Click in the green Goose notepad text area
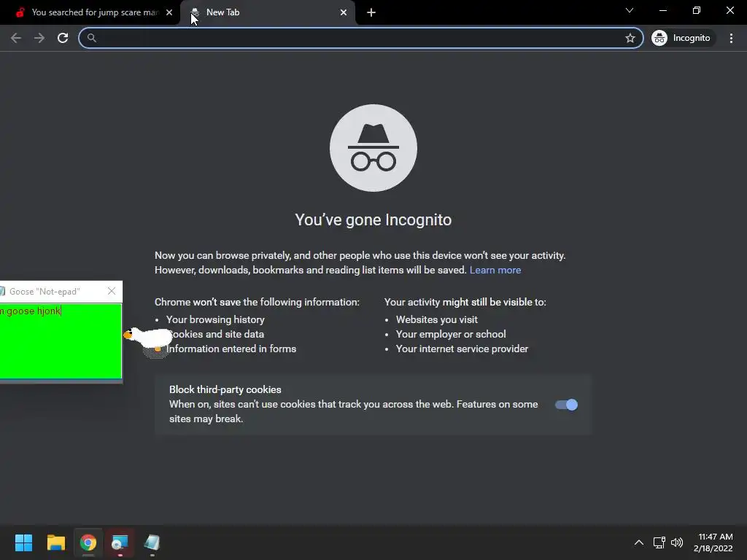This screenshot has height=560, width=747. click(61, 341)
